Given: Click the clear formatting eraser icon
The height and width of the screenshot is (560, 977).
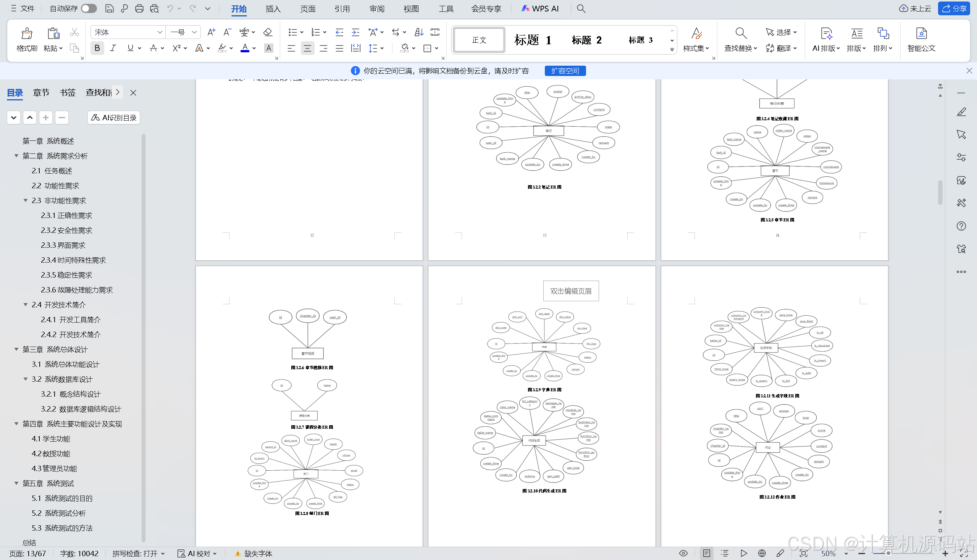Looking at the screenshot, I should click(268, 32).
